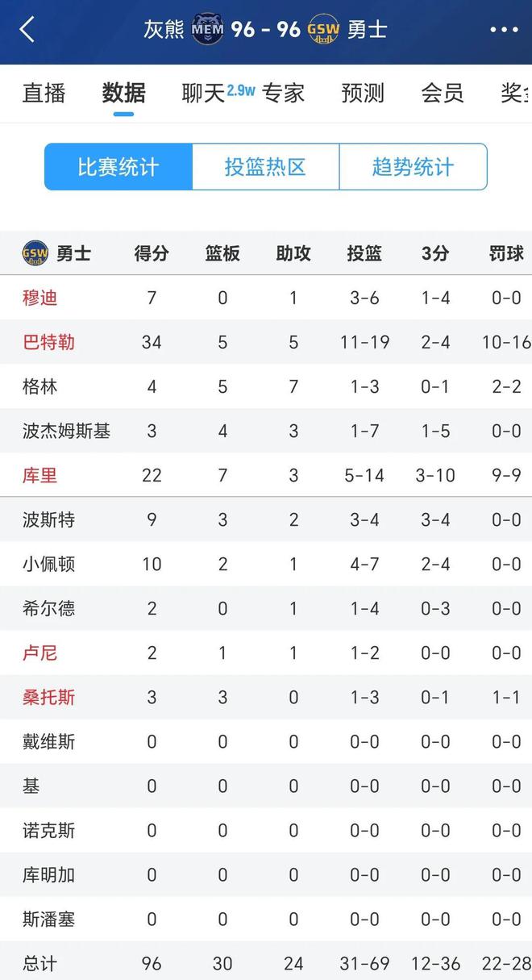Open the 预测 tab
Viewport: 532px width, 980px height.
(363, 93)
